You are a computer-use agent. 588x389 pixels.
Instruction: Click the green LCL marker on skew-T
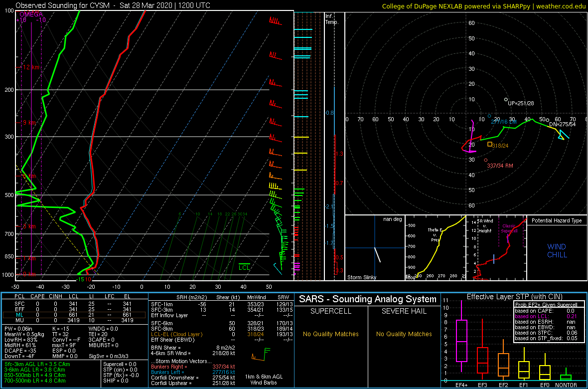pos(244,266)
